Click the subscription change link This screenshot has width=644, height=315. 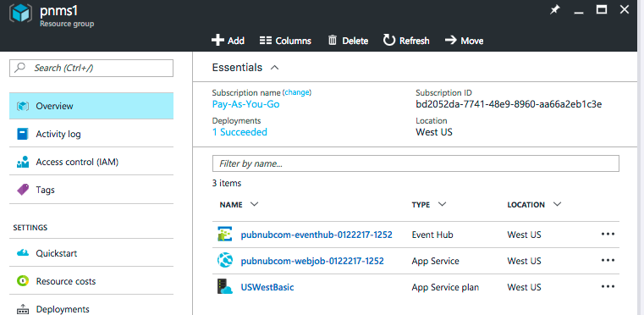pos(297,92)
